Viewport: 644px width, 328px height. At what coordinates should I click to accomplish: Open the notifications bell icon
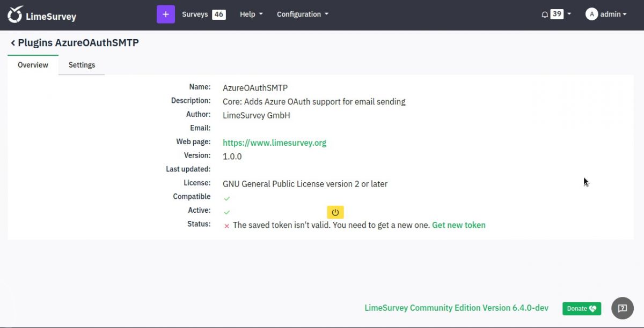(544, 14)
